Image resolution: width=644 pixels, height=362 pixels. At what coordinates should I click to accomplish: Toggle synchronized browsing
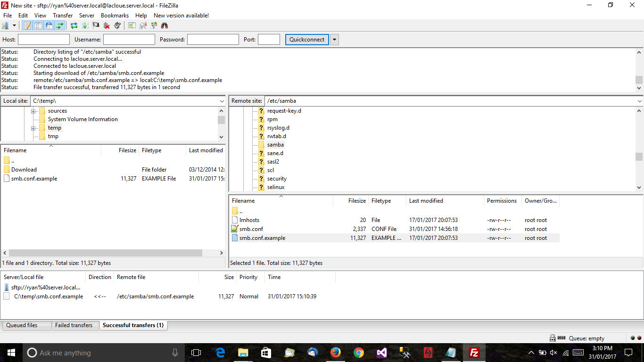point(154,25)
